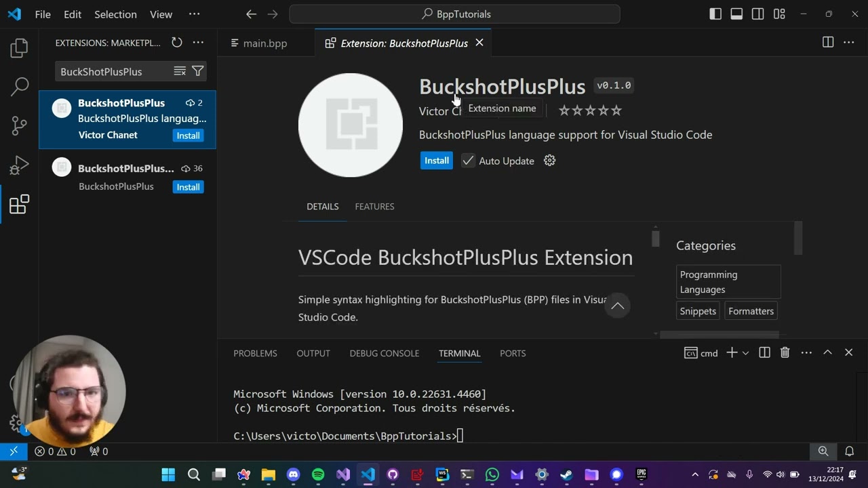Show errors and warnings count

[55, 451]
